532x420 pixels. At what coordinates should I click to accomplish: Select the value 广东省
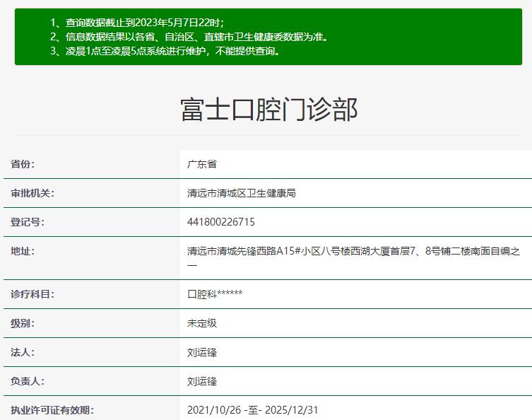(202, 164)
